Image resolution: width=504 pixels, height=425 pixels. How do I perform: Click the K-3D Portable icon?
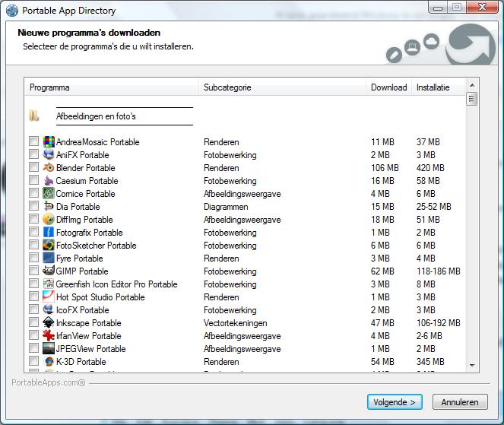pos(49,361)
